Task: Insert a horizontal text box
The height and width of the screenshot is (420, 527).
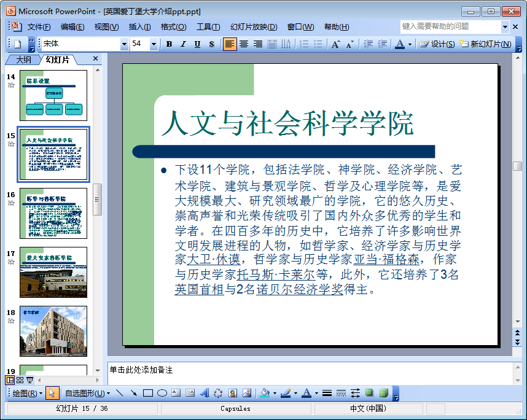Action: [x=176, y=393]
